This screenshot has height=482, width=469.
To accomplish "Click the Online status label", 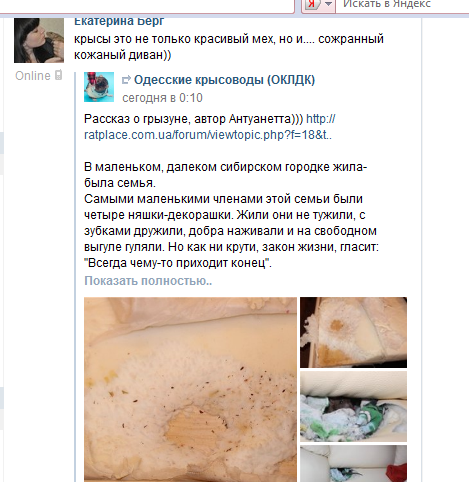I will coord(33,76).
